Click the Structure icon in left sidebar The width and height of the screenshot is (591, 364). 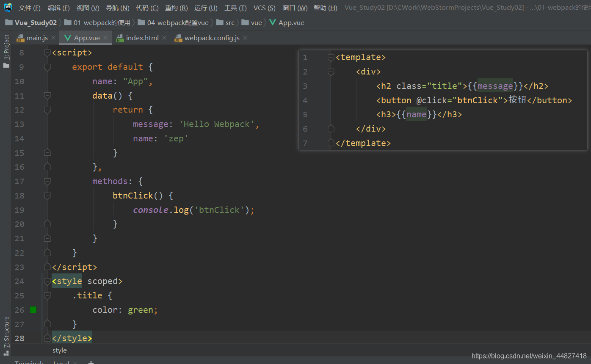tap(6, 353)
